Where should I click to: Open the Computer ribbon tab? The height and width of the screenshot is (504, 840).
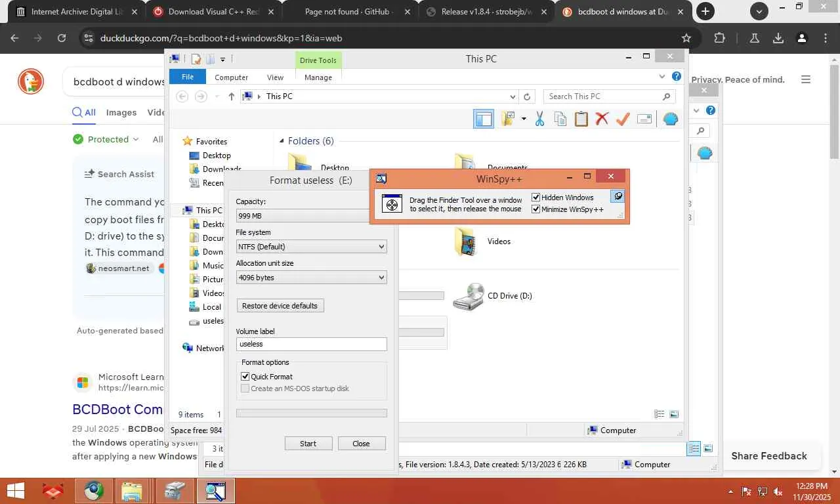click(232, 77)
